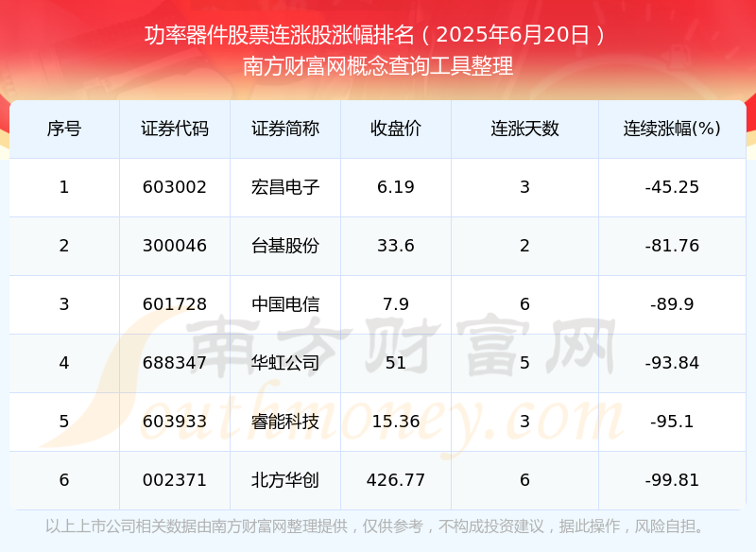Click serial number of 中国电信 row

[64, 304]
